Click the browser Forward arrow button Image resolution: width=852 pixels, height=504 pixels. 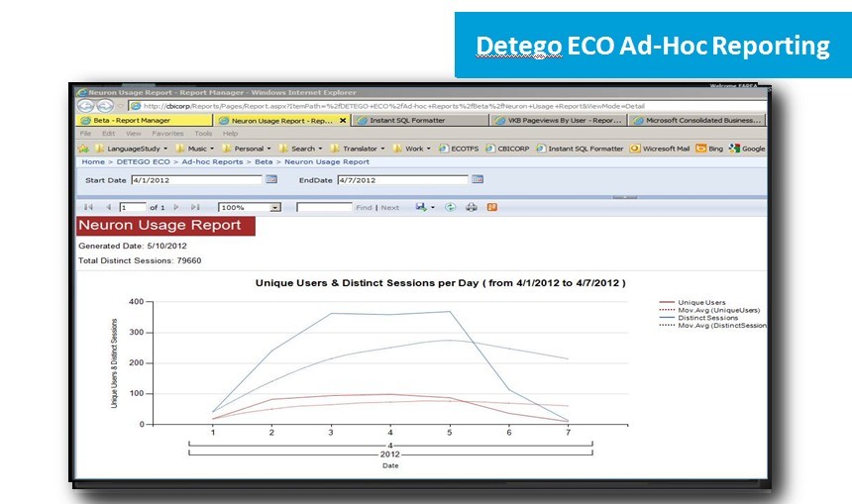tap(105, 106)
